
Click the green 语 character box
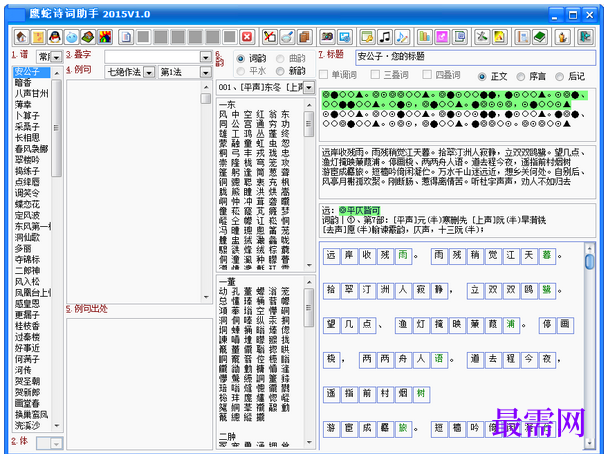tap(439, 360)
